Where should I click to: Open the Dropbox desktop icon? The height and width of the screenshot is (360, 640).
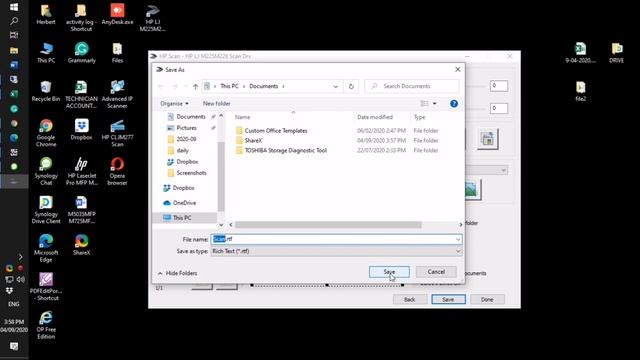click(81, 130)
